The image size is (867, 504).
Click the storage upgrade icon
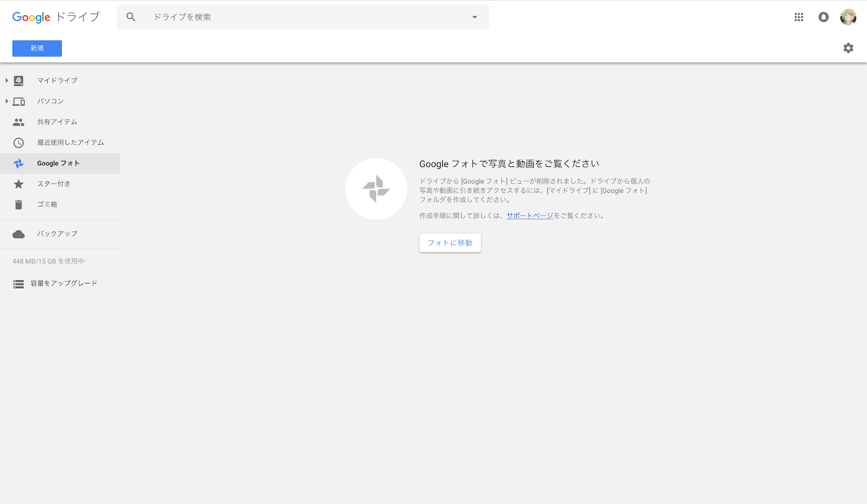point(18,284)
